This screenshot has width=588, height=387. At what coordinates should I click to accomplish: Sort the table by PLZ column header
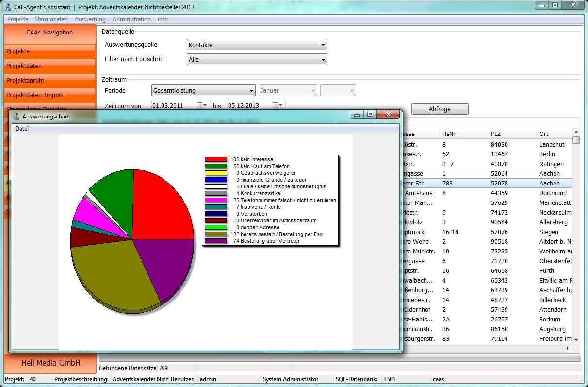pyautogui.click(x=496, y=134)
